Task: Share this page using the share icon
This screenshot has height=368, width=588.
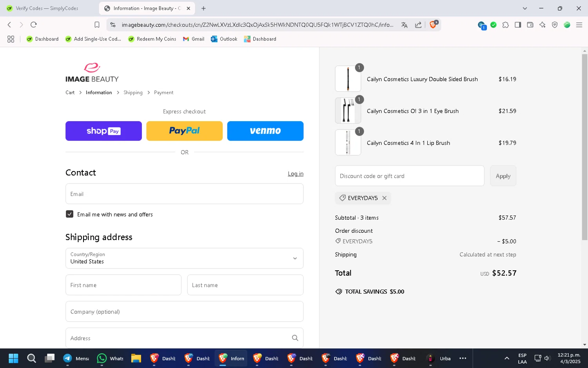Action: [x=418, y=25]
